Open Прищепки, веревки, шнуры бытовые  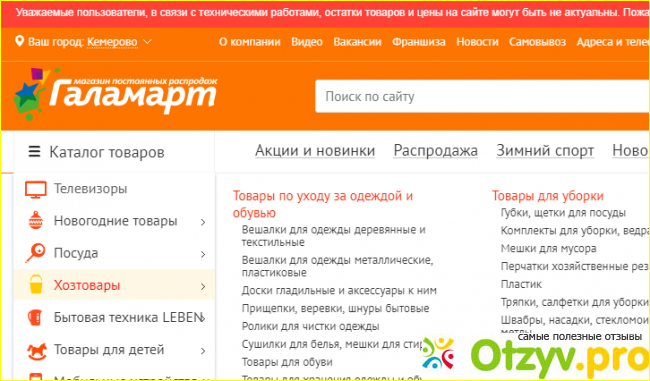tap(335, 309)
